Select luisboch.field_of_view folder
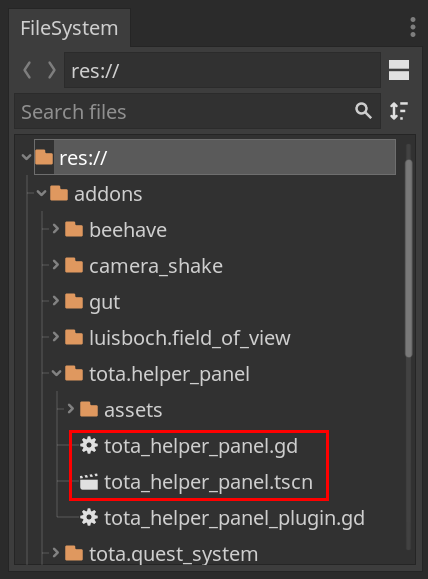 189,338
